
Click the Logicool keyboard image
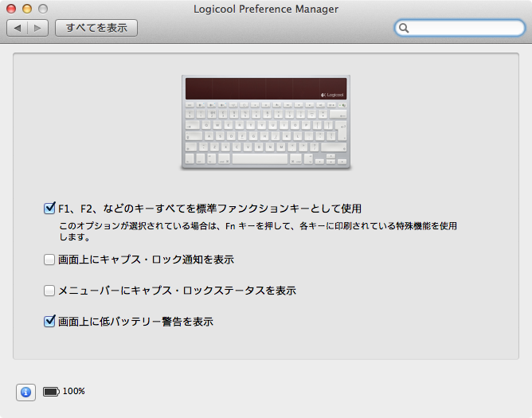tap(266, 122)
